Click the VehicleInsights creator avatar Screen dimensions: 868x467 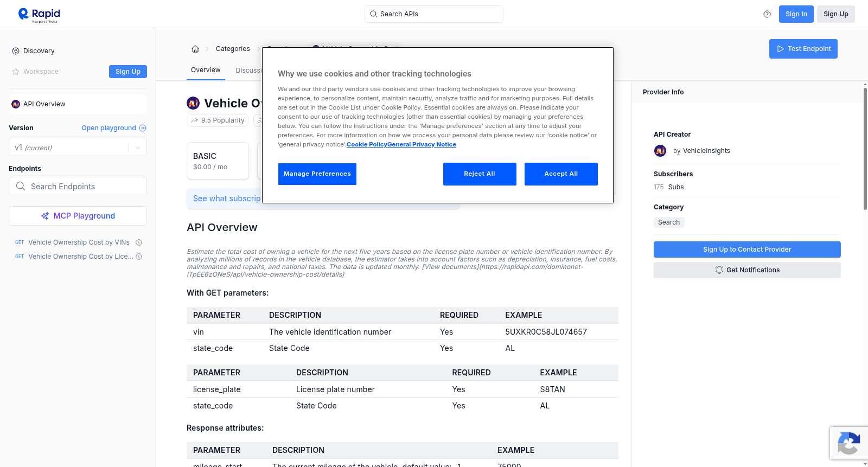click(x=660, y=151)
